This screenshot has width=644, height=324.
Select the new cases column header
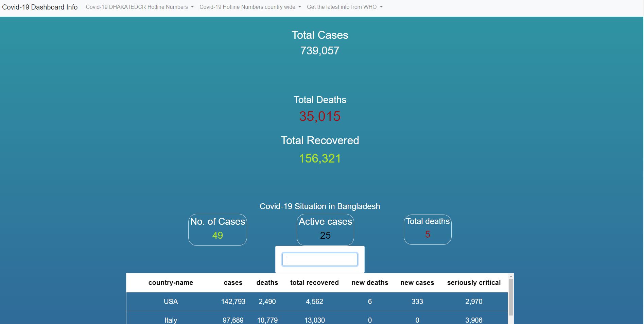click(417, 283)
